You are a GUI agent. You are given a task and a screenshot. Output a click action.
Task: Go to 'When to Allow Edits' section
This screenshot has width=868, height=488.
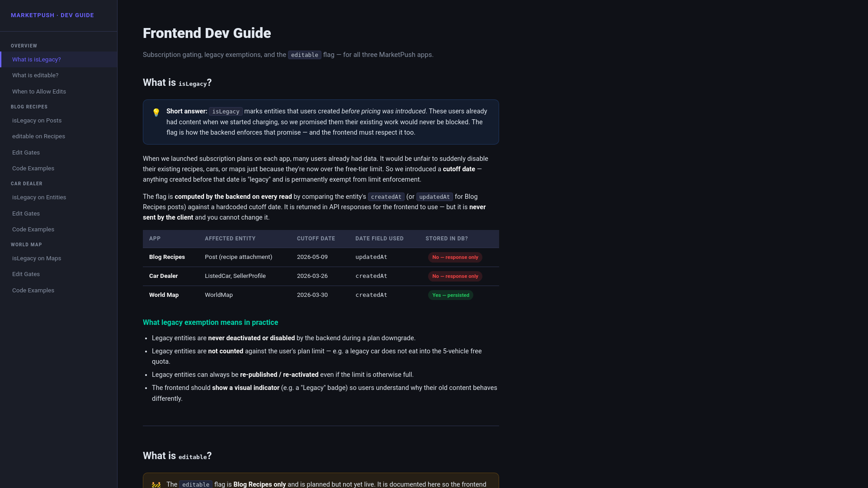coord(59,92)
